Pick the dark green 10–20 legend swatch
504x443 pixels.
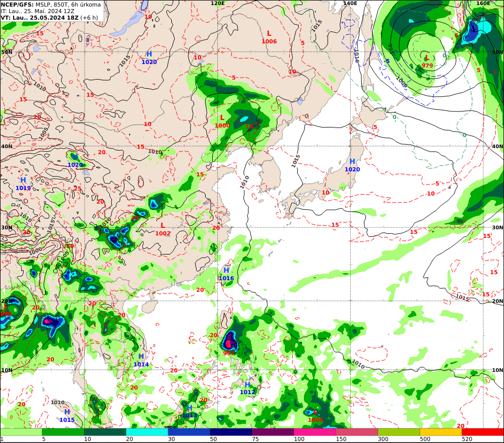[105, 432]
